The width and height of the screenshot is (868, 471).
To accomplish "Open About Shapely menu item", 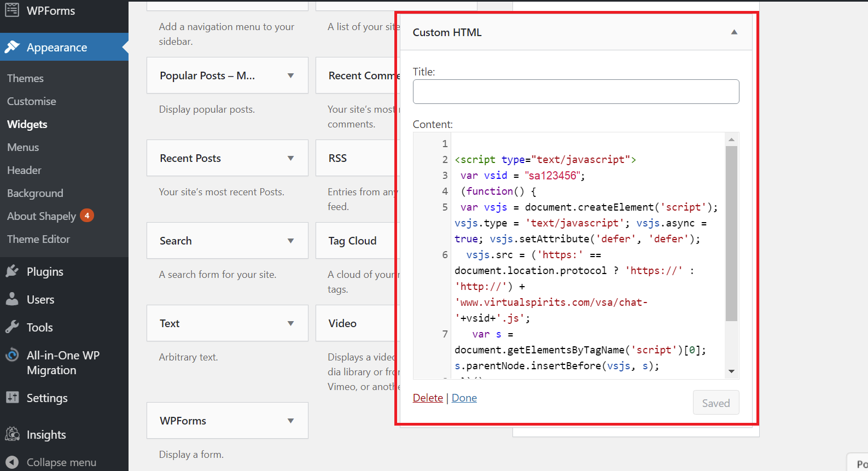I will (42, 216).
